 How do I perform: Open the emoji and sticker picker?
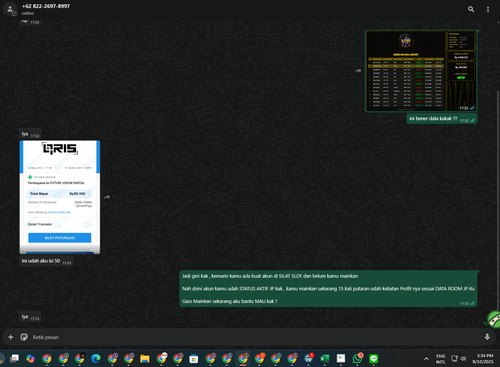[24, 337]
